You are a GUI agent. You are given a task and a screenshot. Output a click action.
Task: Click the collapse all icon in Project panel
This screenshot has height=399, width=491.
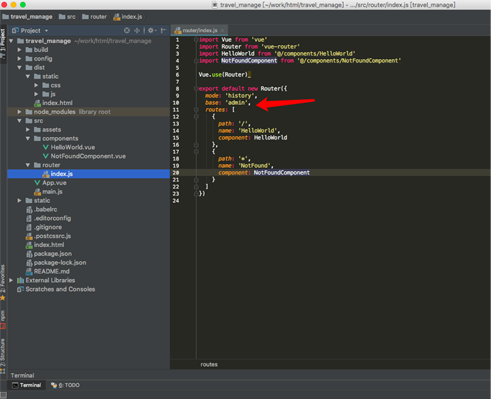pyautogui.click(x=137, y=30)
